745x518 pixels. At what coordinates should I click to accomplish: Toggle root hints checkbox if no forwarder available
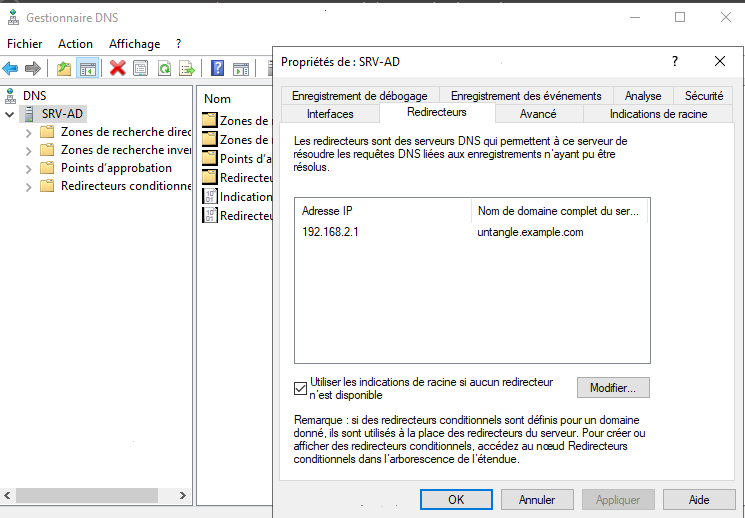tap(301, 388)
